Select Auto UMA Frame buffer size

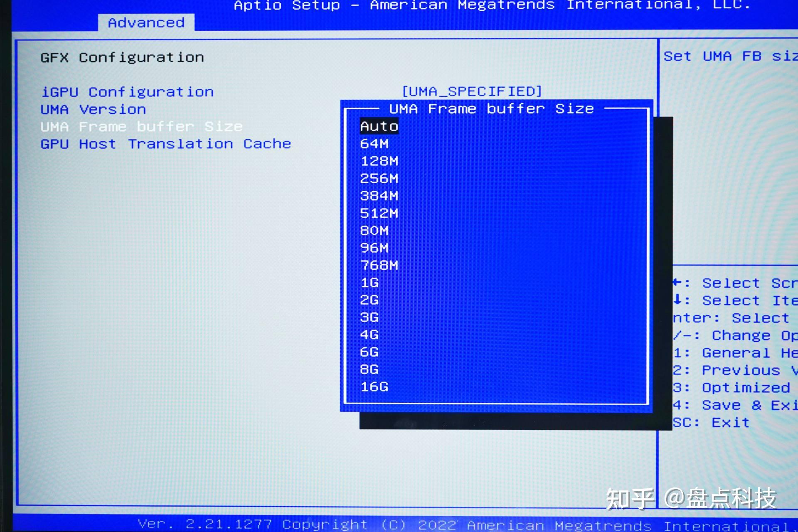coord(378,125)
